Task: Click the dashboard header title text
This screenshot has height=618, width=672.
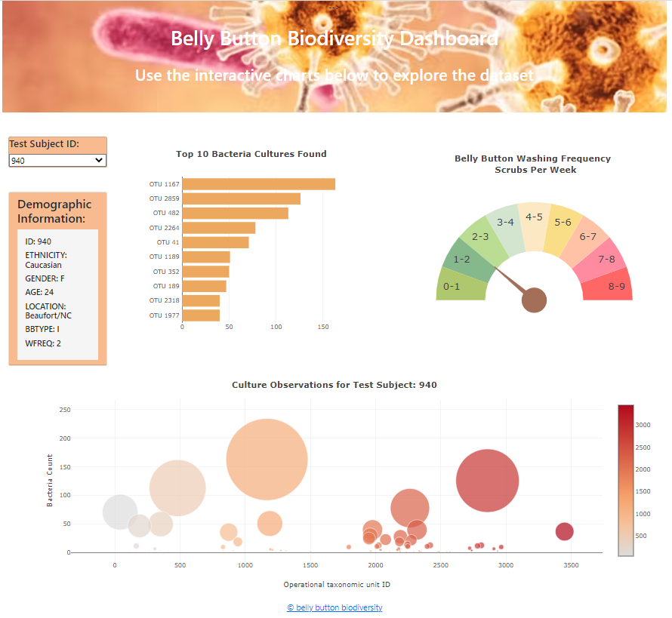Action: [334, 38]
